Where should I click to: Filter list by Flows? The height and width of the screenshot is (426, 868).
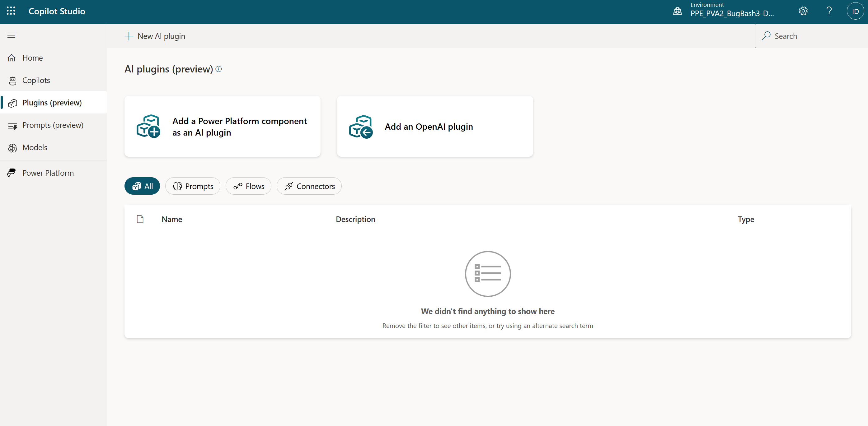[249, 186]
